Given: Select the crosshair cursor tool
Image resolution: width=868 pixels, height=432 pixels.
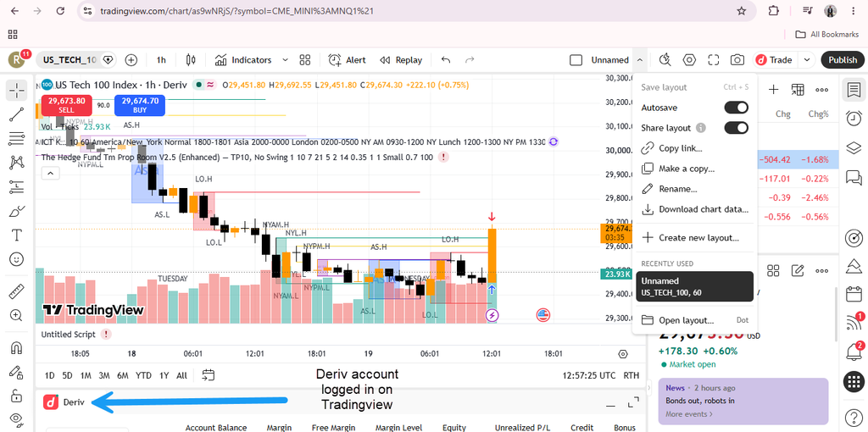Looking at the screenshot, I should 17,91.
